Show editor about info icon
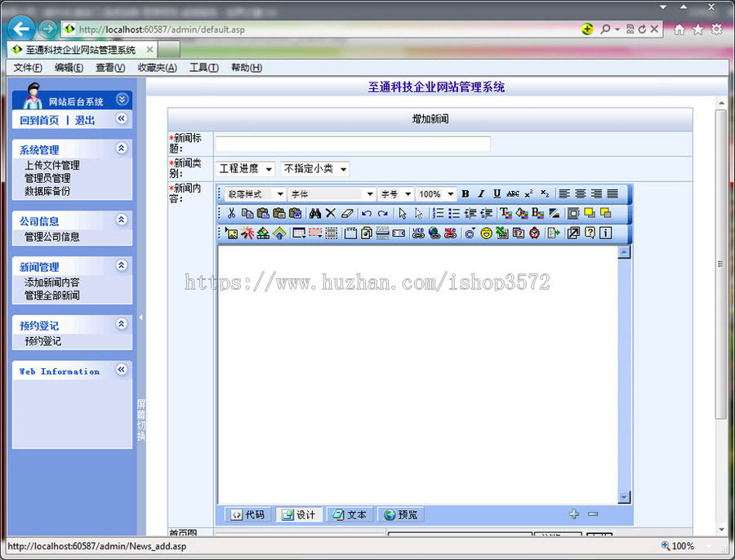 [606, 233]
